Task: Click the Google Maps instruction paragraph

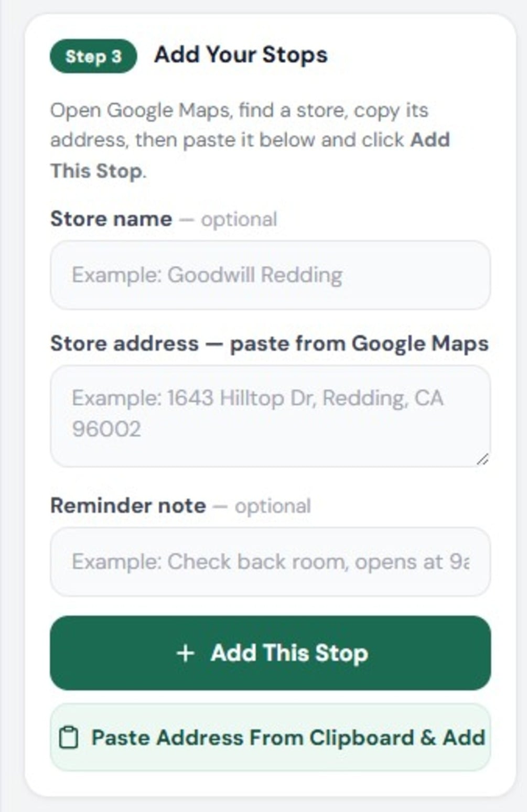Action: pyautogui.click(x=250, y=140)
